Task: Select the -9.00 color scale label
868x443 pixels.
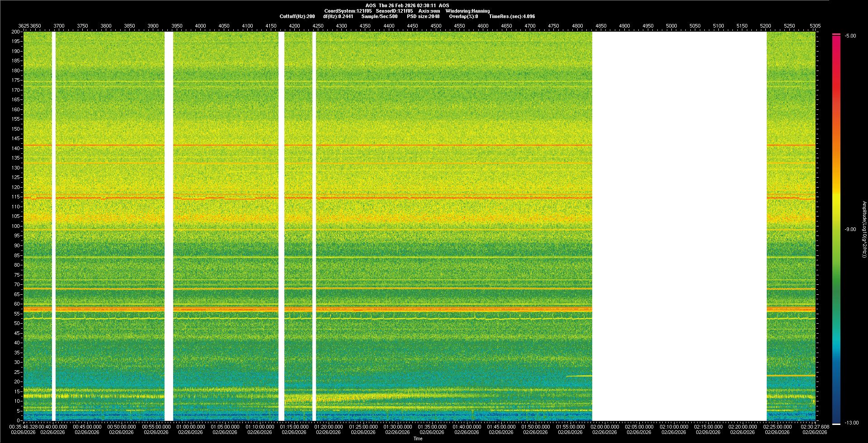Action: pos(850,230)
